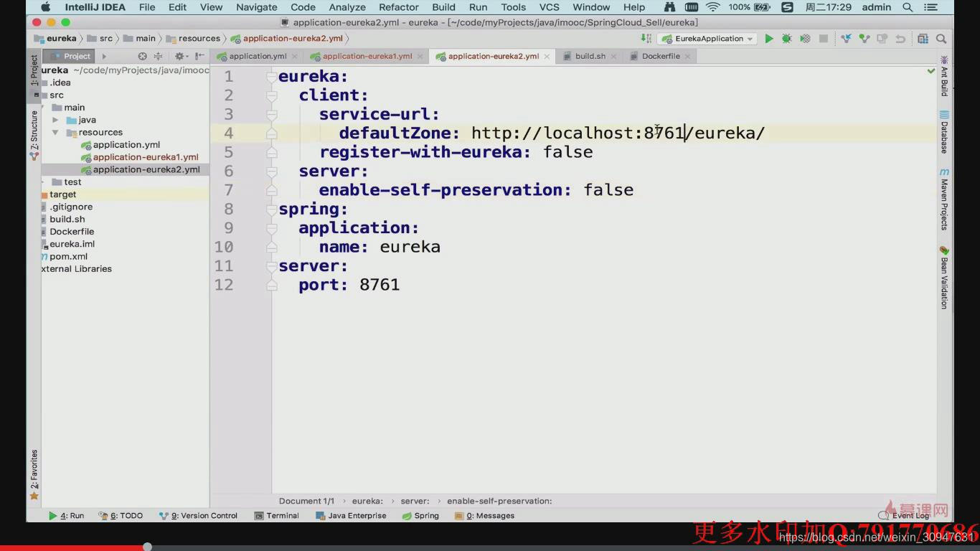Screen dimensions: 980x551
Task: Open 9: Version Control tool window
Action: click(199, 516)
